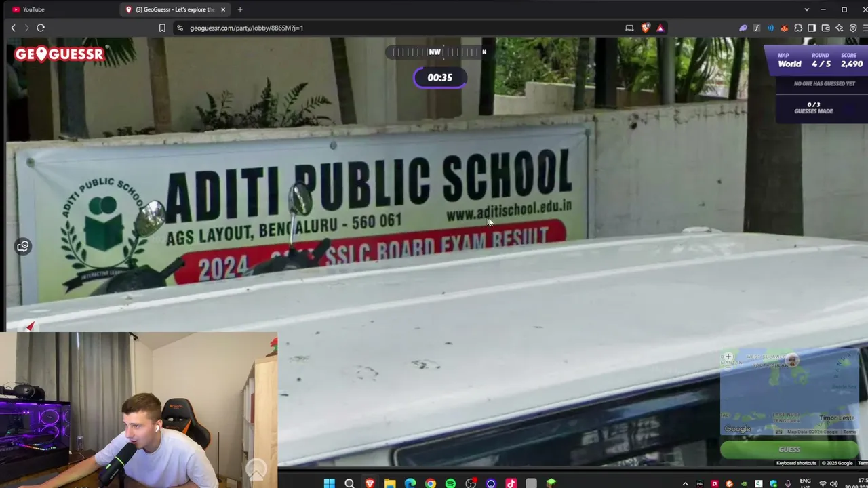The width and height of the screenshot is (868, 488).
Task: Open the MetaMask fox extension
Action: coord(785,28)
